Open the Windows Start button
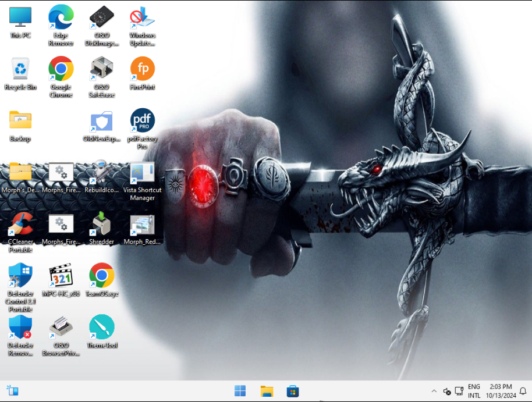532x402 pixels. 240,391
